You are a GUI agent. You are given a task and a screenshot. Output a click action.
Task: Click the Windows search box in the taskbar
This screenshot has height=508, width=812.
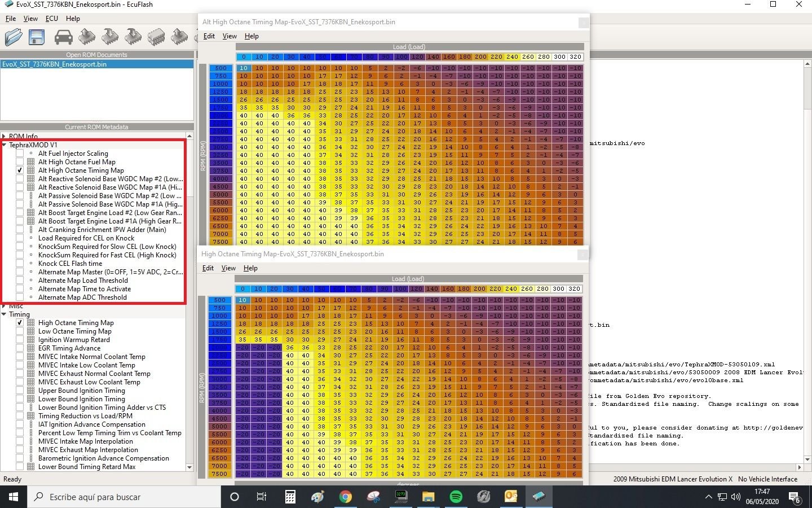(124, 497)
